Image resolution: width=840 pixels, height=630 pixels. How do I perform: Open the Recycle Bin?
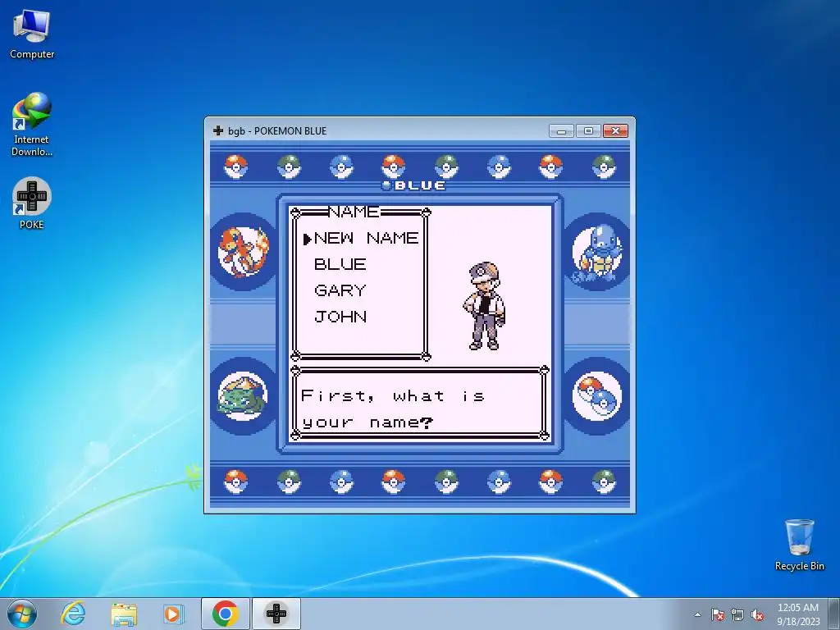[799, 545]
